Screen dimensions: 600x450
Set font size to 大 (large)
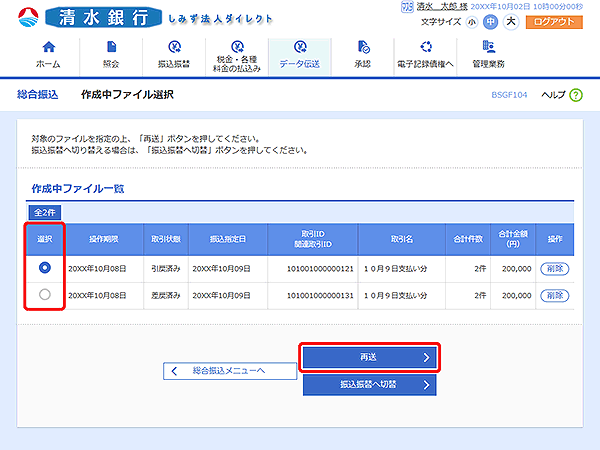pyautogui.click(x=510, y=21)
